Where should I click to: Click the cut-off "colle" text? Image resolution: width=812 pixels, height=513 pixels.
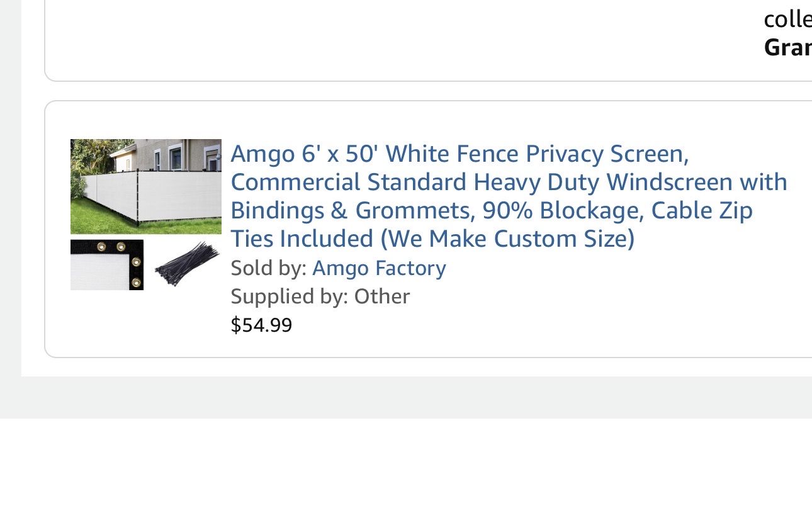(x=787, y=20)
